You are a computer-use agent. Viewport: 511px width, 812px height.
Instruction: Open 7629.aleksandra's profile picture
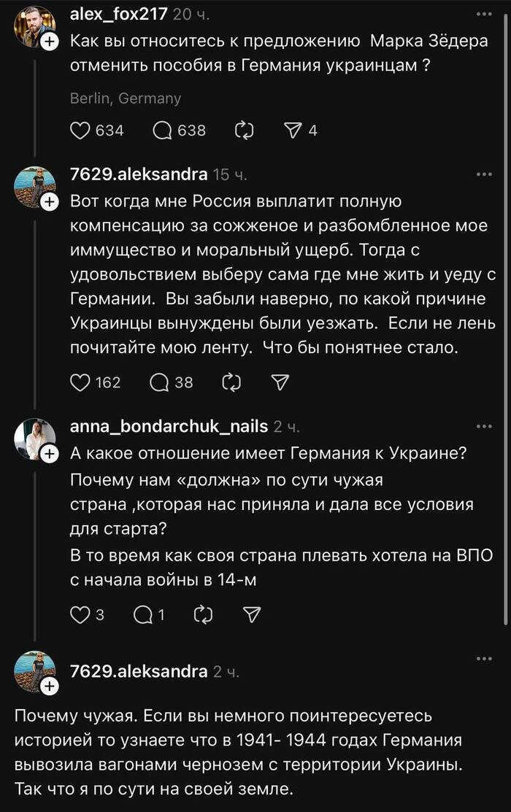(35, 182)
